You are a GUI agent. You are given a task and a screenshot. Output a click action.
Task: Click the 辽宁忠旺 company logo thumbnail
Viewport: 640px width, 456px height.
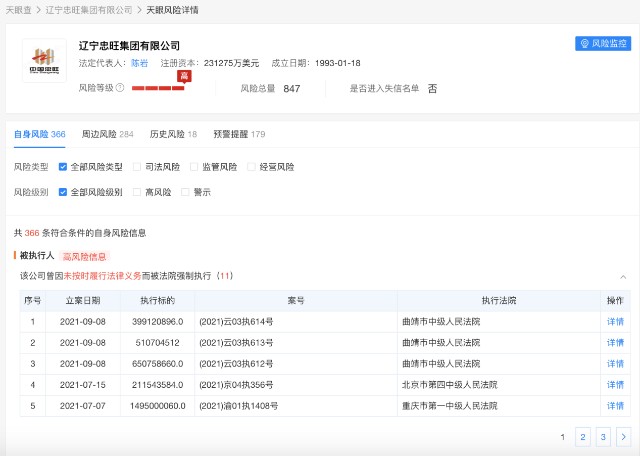[44, 60]
